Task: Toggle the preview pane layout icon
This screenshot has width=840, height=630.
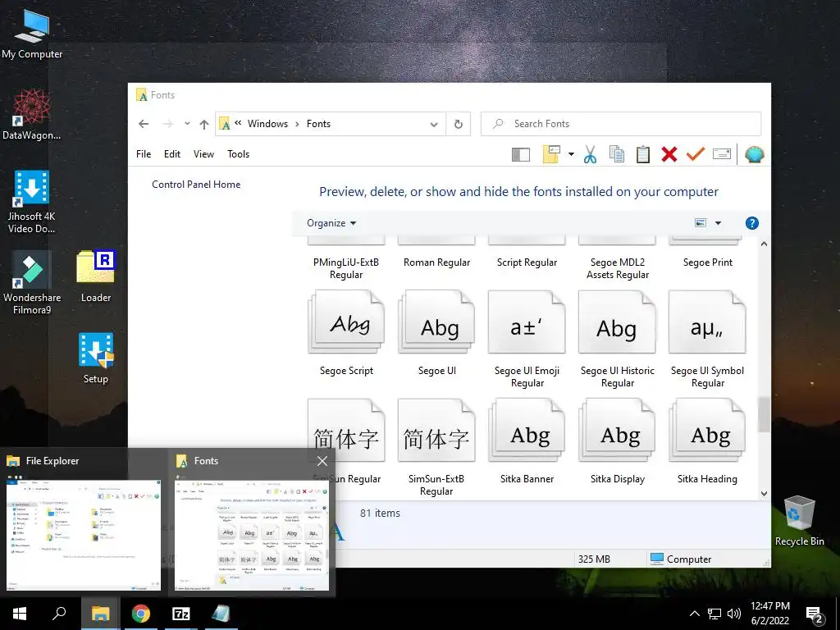Action: [521, 155]
